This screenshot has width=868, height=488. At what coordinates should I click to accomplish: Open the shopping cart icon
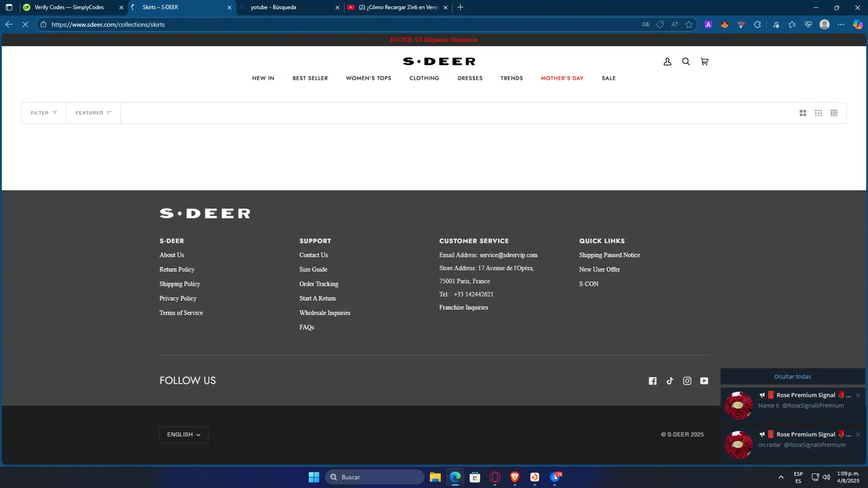coord(704,61)
